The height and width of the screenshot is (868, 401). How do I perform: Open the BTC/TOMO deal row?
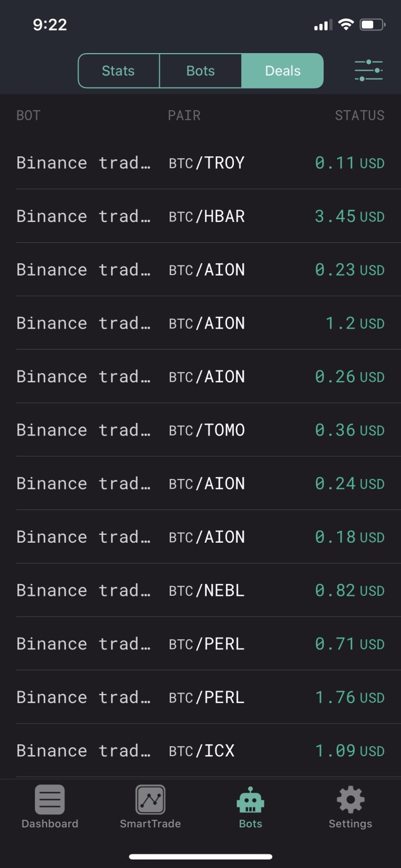(200, 430)
